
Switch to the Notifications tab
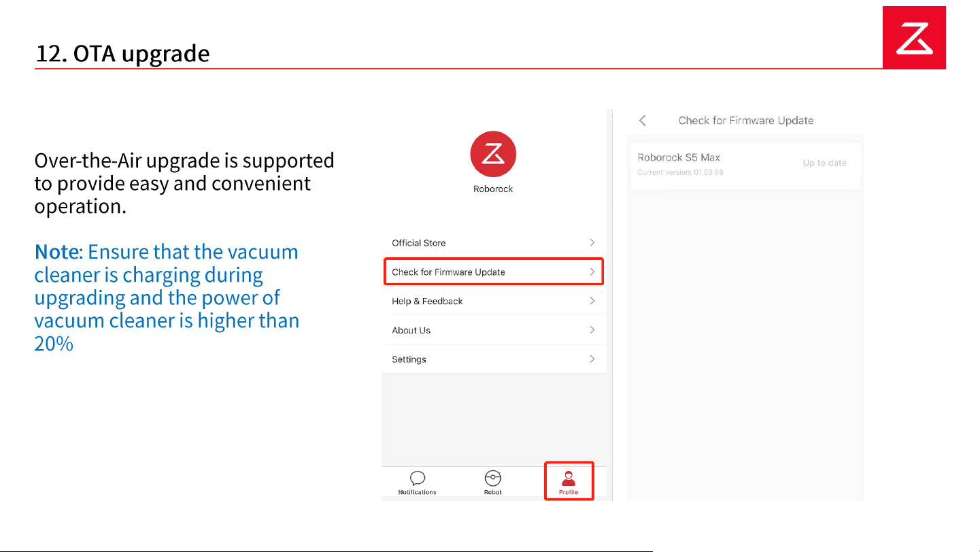[x=418, y=483]
